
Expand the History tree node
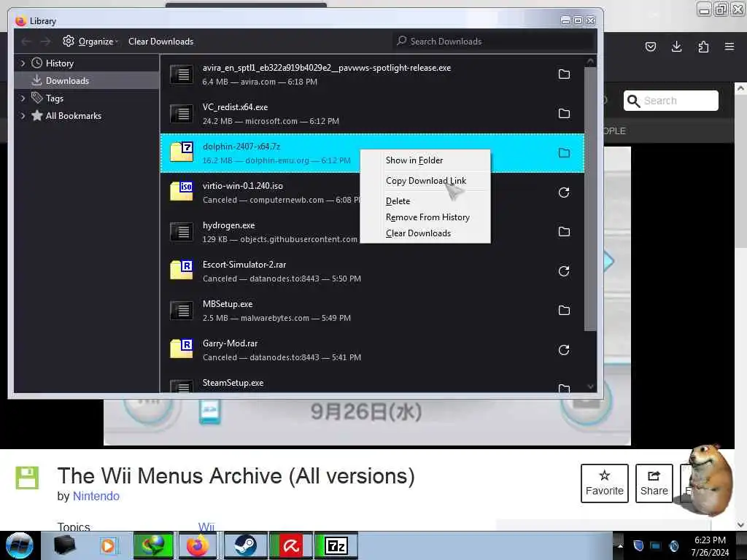23,63
